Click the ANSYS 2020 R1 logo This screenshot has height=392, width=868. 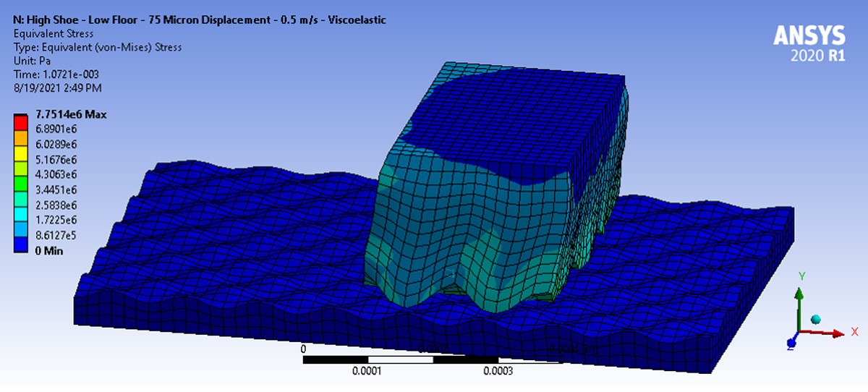pyautogui.click(x=809, y=43)
